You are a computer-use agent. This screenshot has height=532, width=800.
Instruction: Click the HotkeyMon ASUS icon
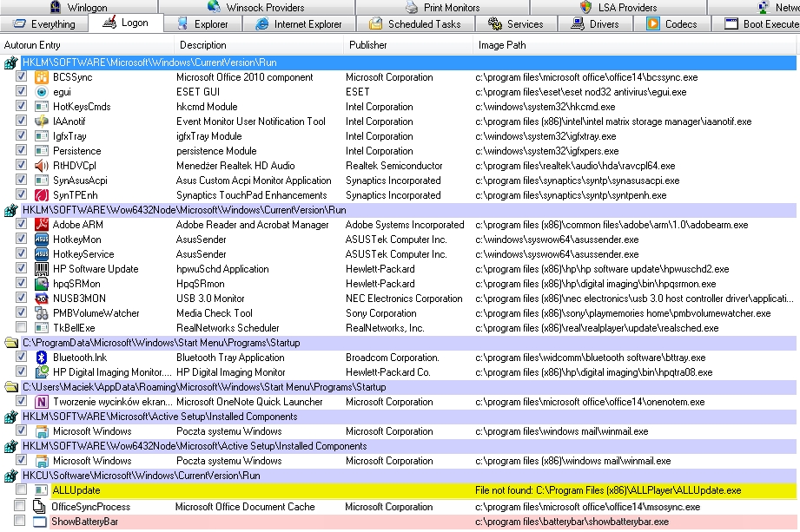pos(42,240)
